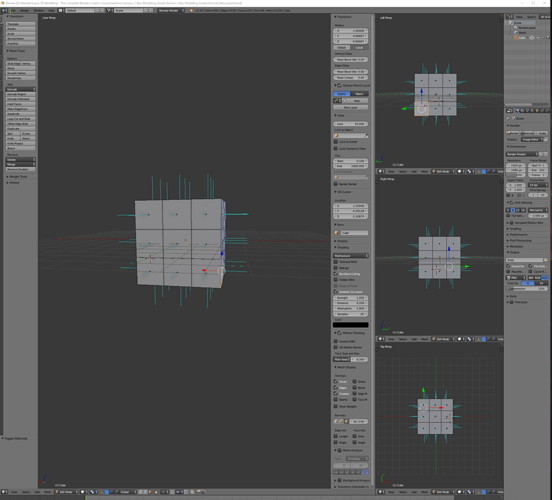Open the Help menu

pos(51,11)
